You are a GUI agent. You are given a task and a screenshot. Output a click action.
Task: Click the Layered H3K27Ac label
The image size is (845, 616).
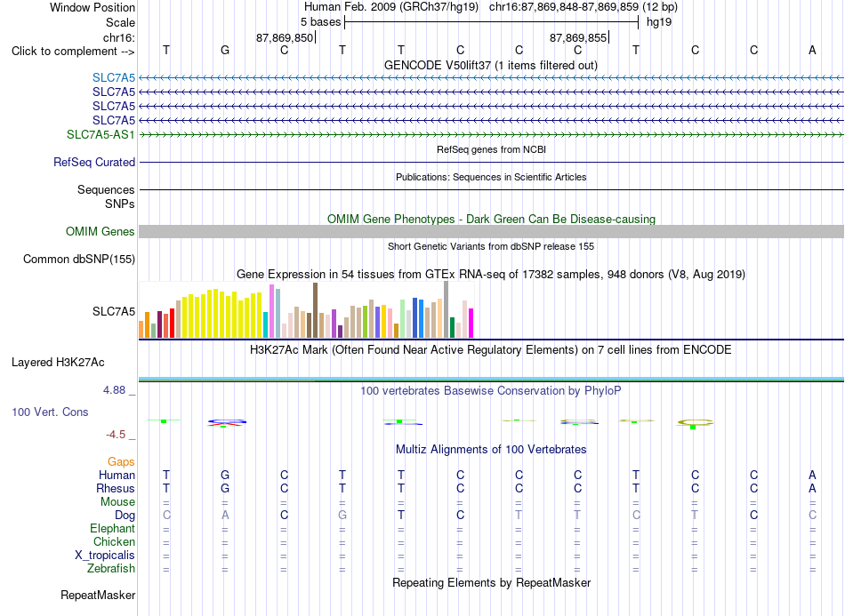tap(58, 363)
